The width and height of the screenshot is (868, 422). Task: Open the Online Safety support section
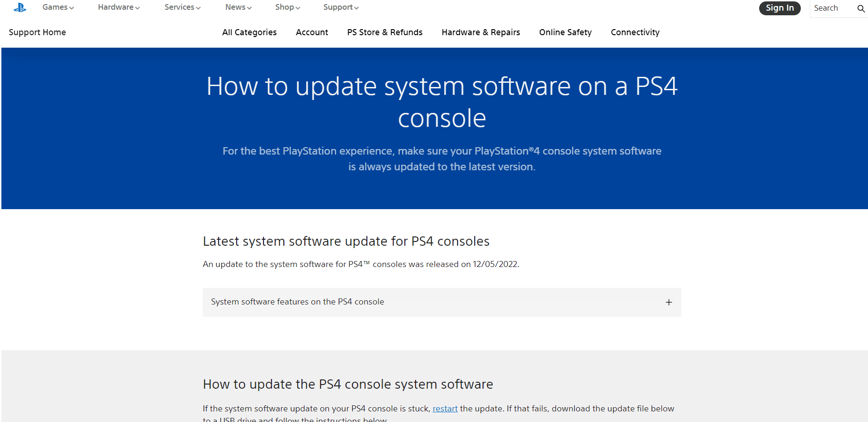565,32
